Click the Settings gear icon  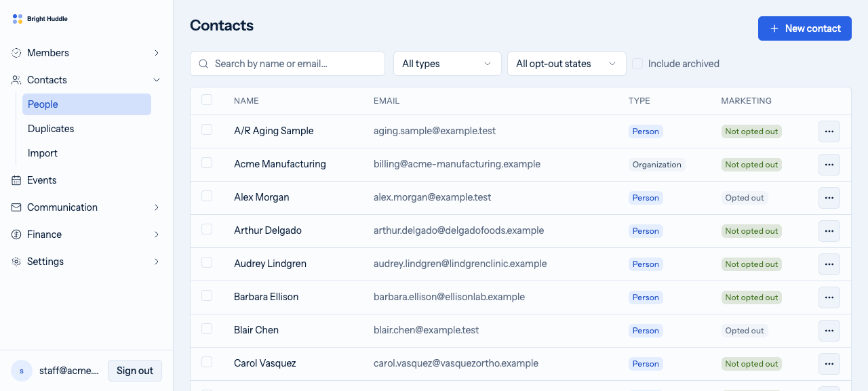[x=16, y=262]
